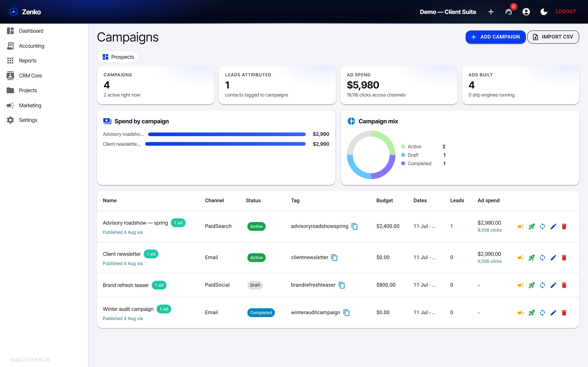The width and height of the screenshot is (588, 367).
Task: Copy the winterauditcampaign tag
Action: [x=347, y=313]
